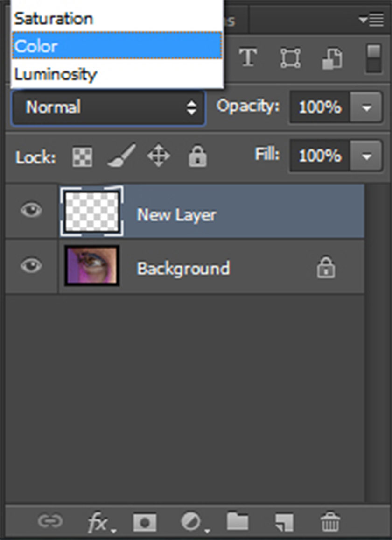The image size is (392, 540).
Task: Choose Saturation from the blend list
Action: coord(117,19)
